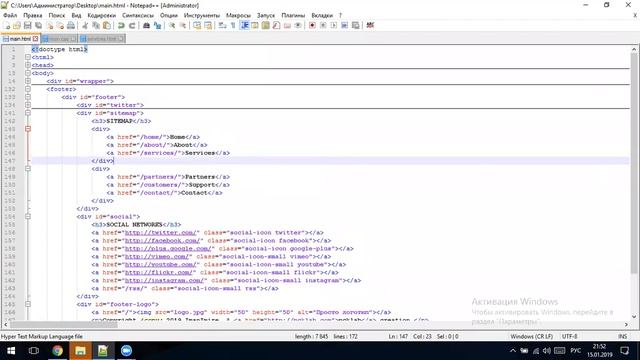The height and width of the screenshot is (360, 640).
Task: Open the Function List panel icon
Action: click(276, 25)
